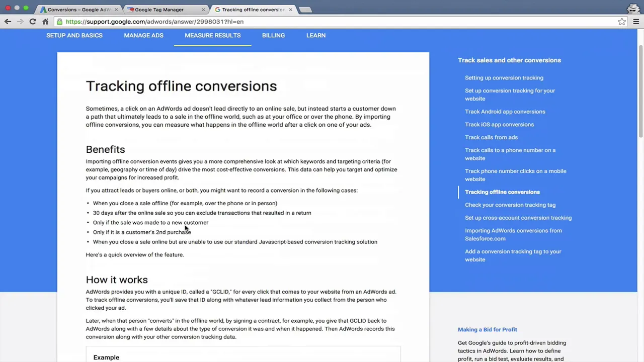Open Track Android app conversions link

tap(505, 112)
